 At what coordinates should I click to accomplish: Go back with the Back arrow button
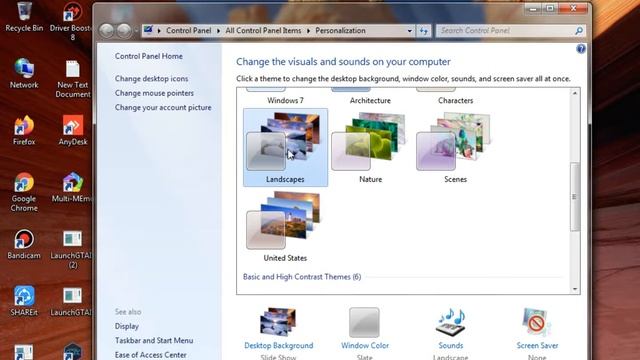(107, 30)
